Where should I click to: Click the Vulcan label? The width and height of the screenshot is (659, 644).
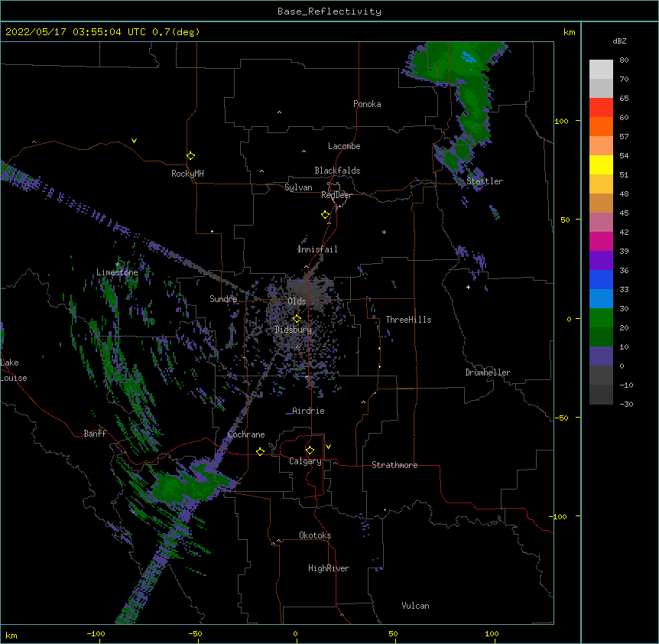(x=415, y=606)
